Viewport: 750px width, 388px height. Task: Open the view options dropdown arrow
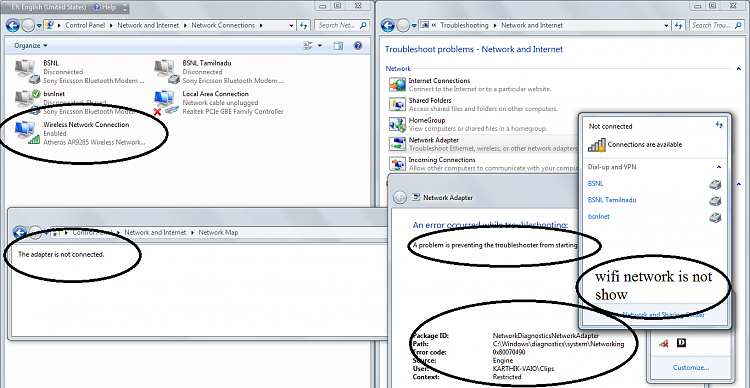(320, 45)
